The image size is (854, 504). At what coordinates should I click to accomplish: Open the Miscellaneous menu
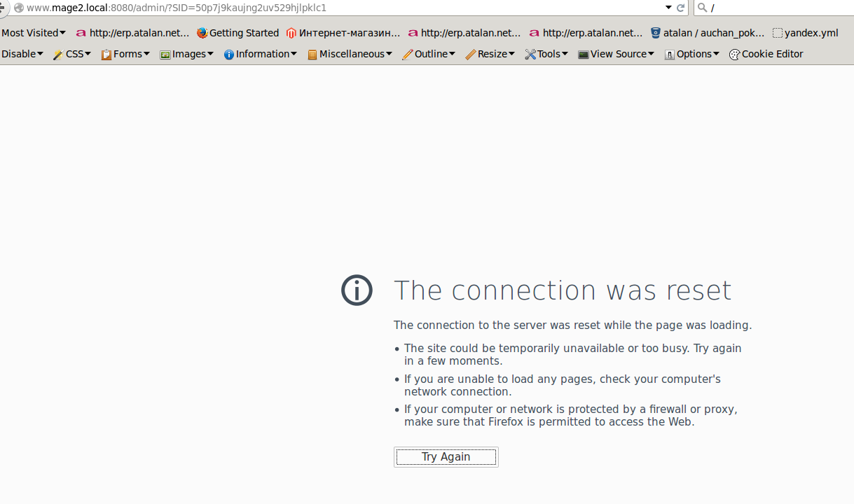point(350,54)
